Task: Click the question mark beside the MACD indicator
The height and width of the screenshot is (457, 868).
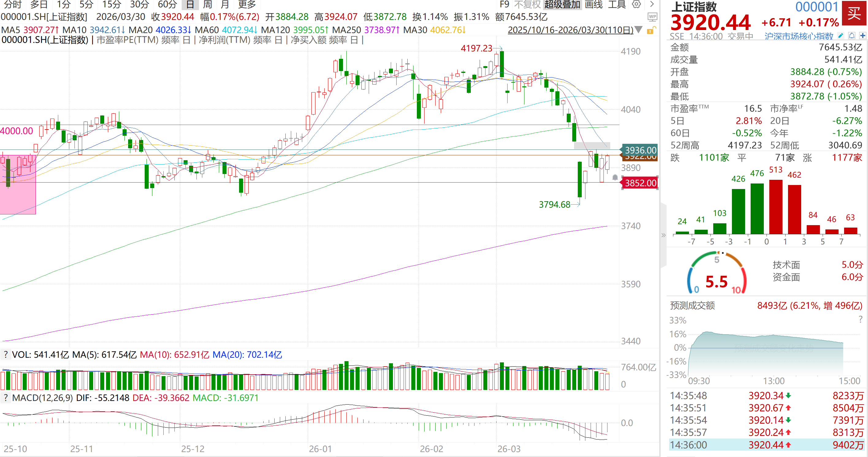Action: 6,398
